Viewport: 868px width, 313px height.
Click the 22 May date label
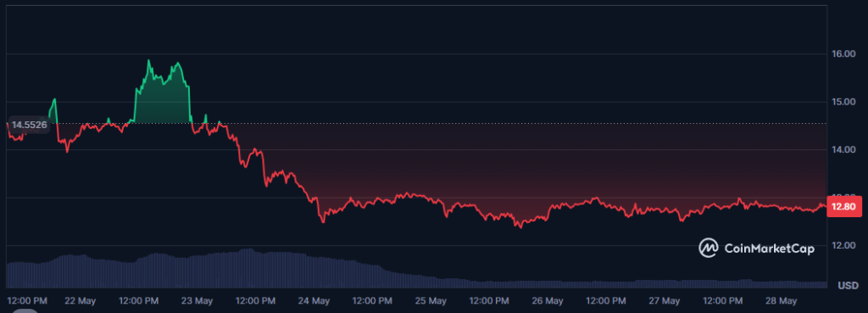pos(81,301)
